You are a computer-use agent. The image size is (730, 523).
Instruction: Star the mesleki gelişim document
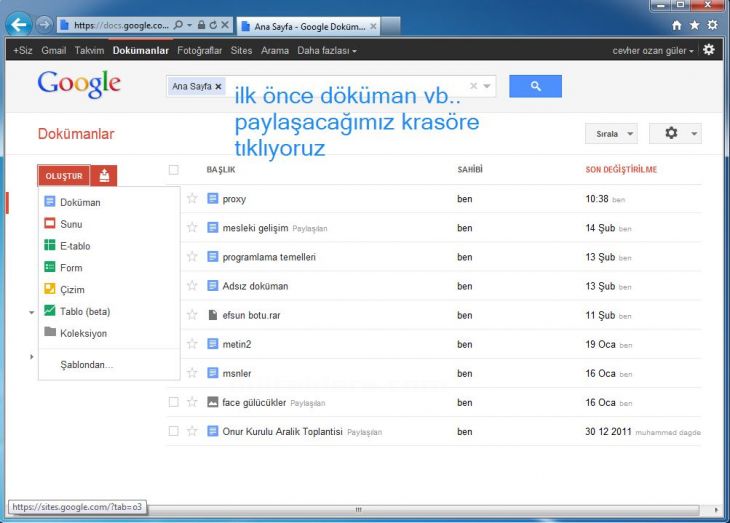[192, 228]
